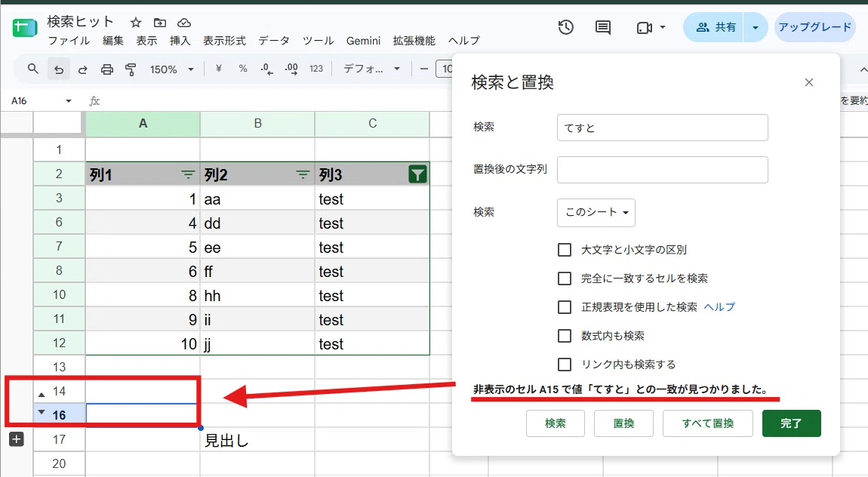Image resolution: width=868 pixels, height=477 pixels.
Task: Open the 123 number format menu
Action: (316, 69)
